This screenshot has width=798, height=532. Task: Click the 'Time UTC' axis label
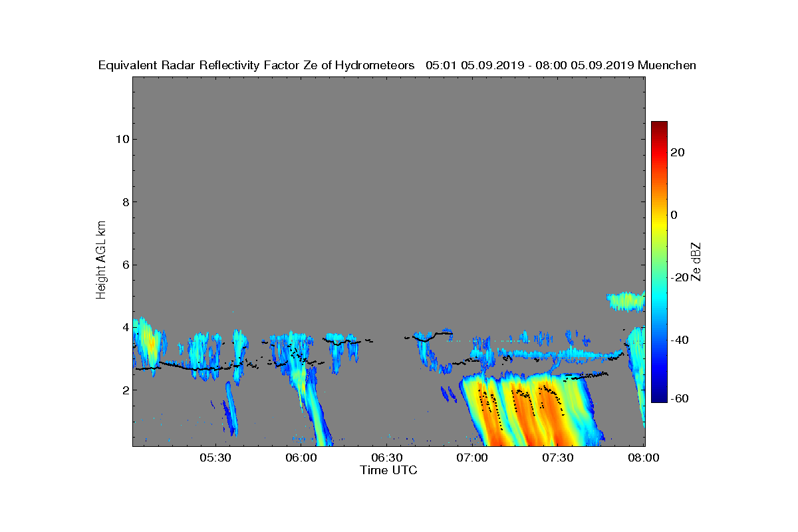coord(389,470)
